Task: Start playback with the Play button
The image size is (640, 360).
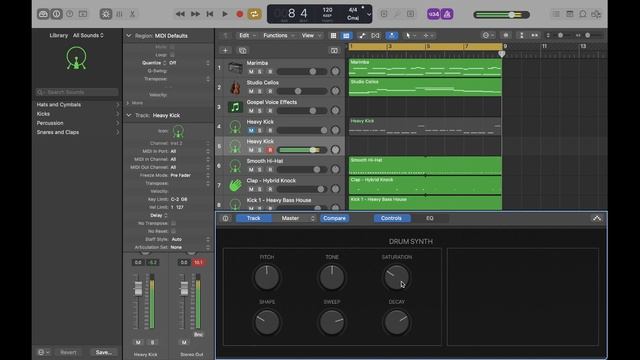Action: (224, 14)
